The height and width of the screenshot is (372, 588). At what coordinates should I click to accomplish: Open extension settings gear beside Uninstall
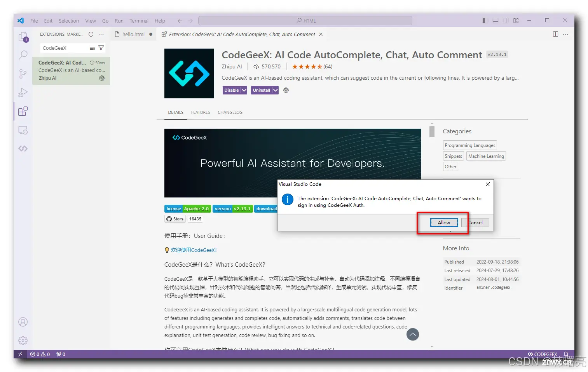point(286,90)
